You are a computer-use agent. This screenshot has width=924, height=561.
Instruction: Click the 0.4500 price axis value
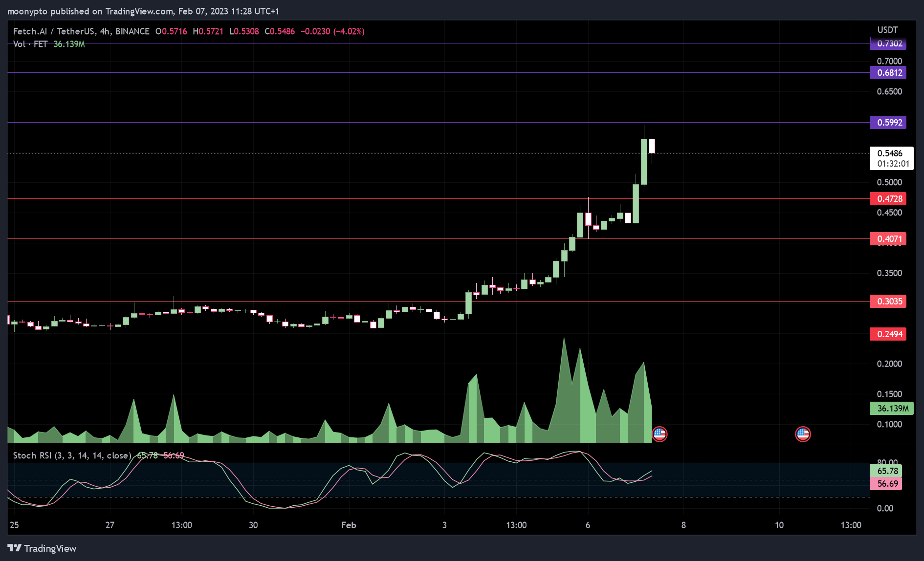[889, 213]
